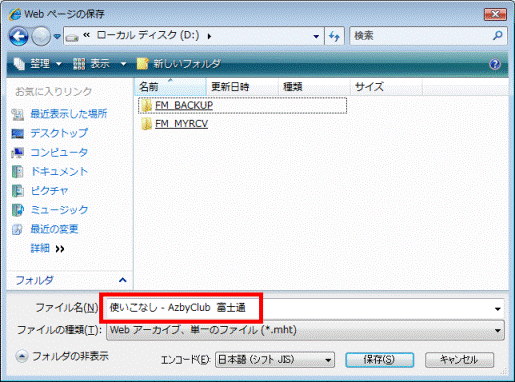The image size is (515, 382).
Task: Collapse with フォルダの非表示 button
Action: click(62, 356)
